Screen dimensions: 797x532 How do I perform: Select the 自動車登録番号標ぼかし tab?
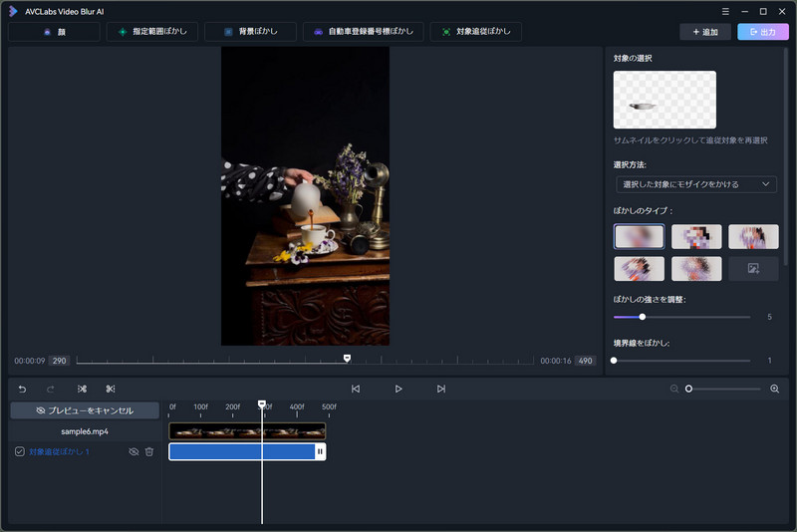tap(364, 32)
